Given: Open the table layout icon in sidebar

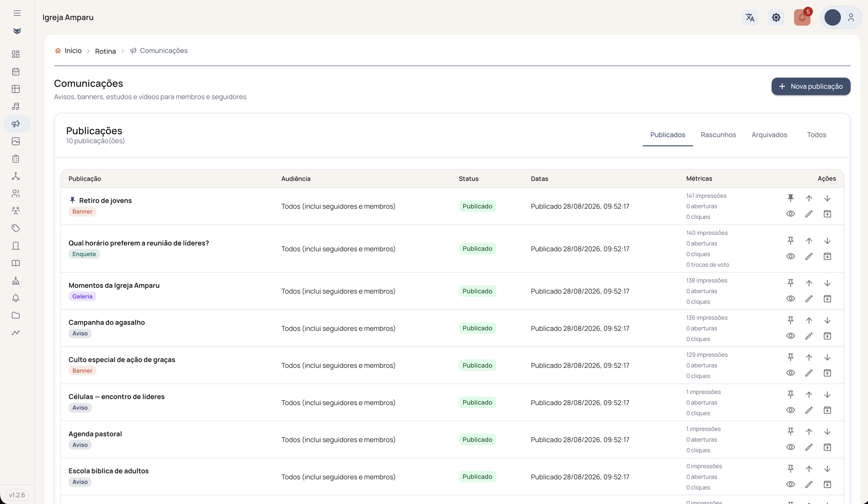Looking at the screenshot, I should tap(16, 89).
